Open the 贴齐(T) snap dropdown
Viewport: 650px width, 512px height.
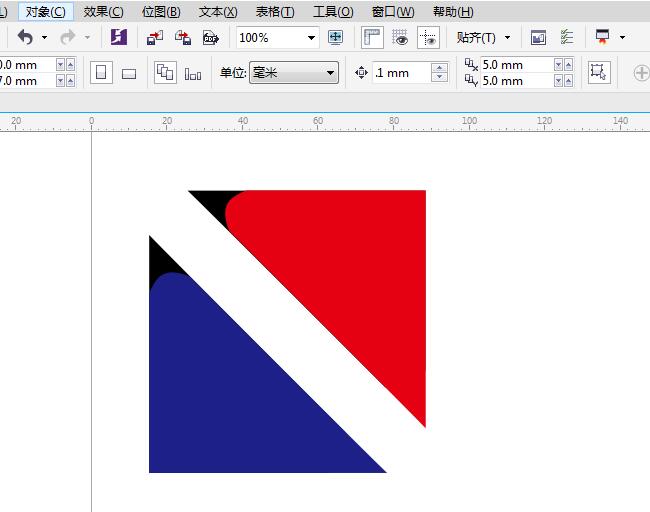[484, 38]
